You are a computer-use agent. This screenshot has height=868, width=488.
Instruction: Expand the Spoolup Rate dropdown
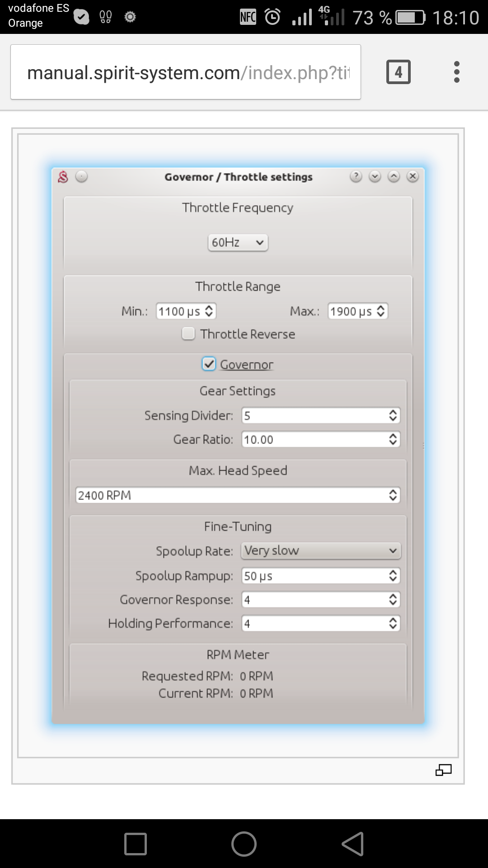321,551
